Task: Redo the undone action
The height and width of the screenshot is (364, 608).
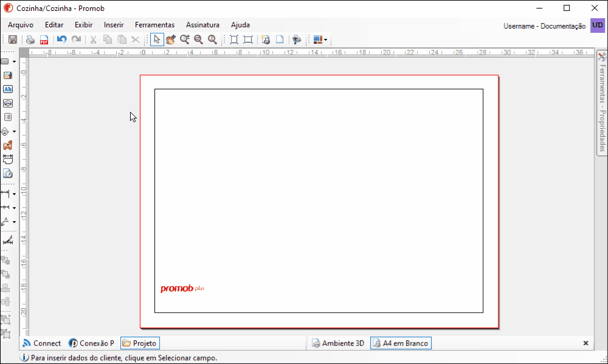Action: 77,39
